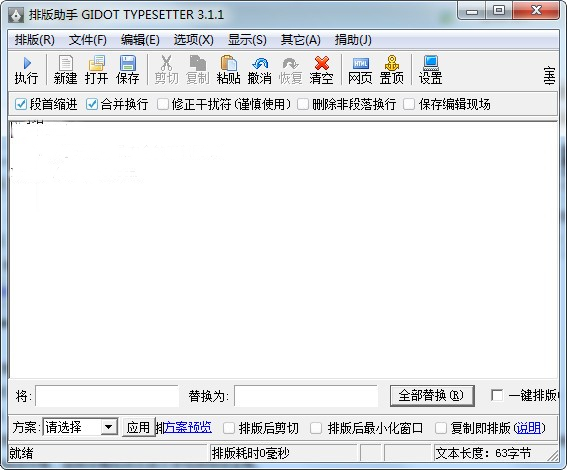This screenshot has height=470, width=567.
Task: Click the 就绪 status text
Action: point(21,453)
